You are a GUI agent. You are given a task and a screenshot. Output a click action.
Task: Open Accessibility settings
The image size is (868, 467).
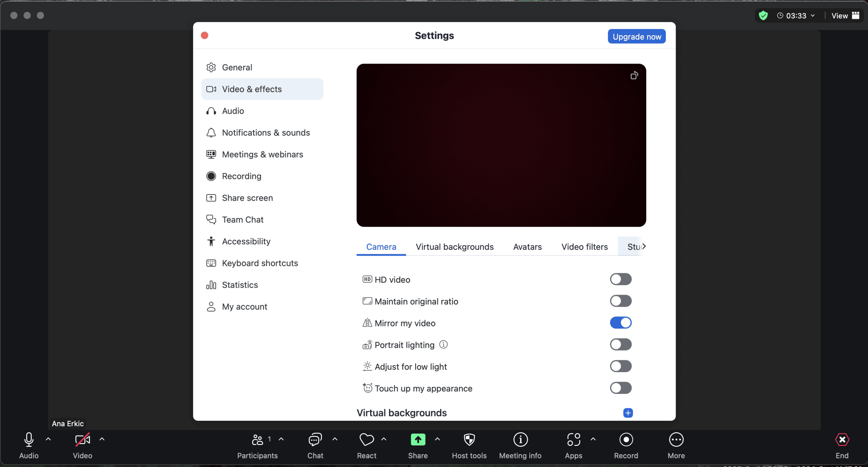[x=262, y=241]
